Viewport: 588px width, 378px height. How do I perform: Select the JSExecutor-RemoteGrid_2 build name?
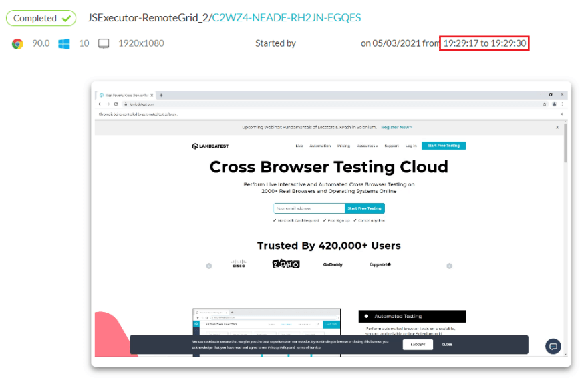click(x=148, y=17)
